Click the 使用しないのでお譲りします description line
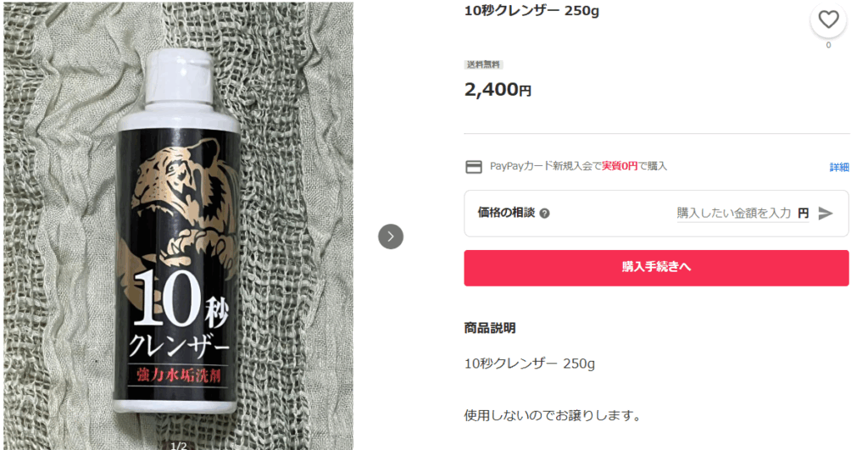This screenshot has height=450, width=868. [x=553, y=415]
